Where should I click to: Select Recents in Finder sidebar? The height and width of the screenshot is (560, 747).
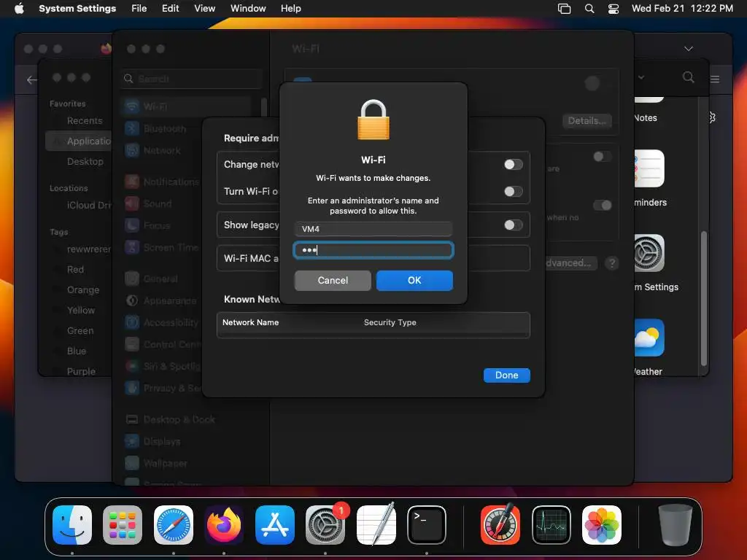[85, 121]
